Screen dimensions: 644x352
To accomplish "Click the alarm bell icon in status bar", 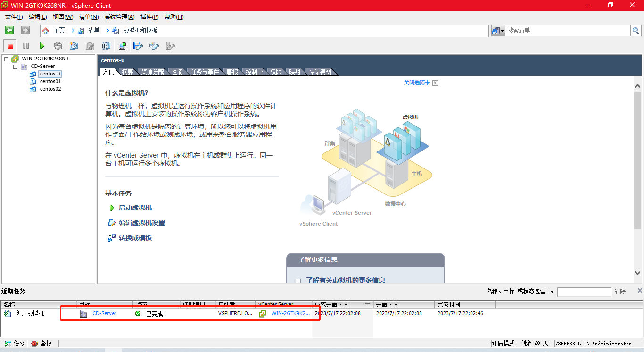I will tap(34, 344).
